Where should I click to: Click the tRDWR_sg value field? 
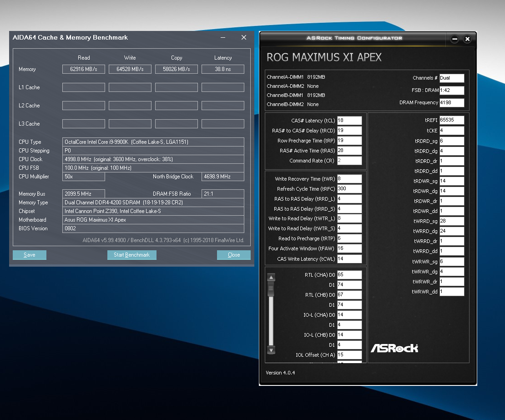(452, 181)
